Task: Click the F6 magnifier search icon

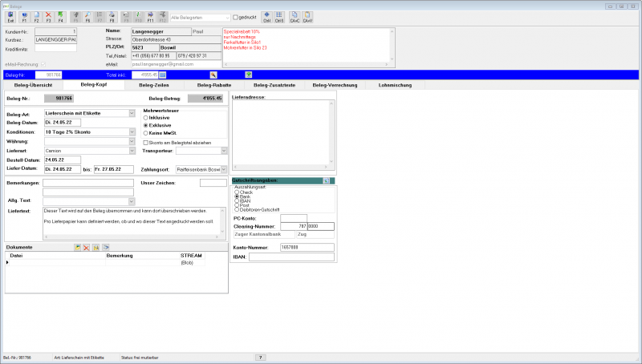Action: (87, 17)
